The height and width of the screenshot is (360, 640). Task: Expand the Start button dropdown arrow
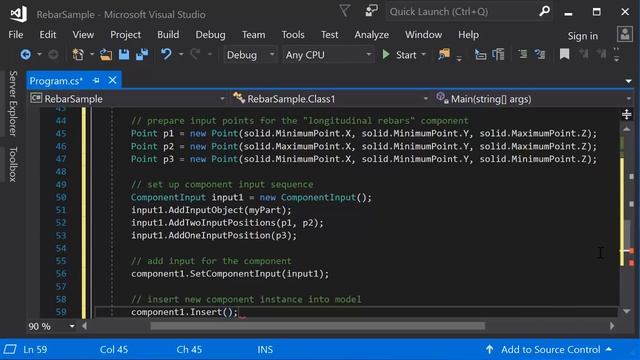(423, 54)
